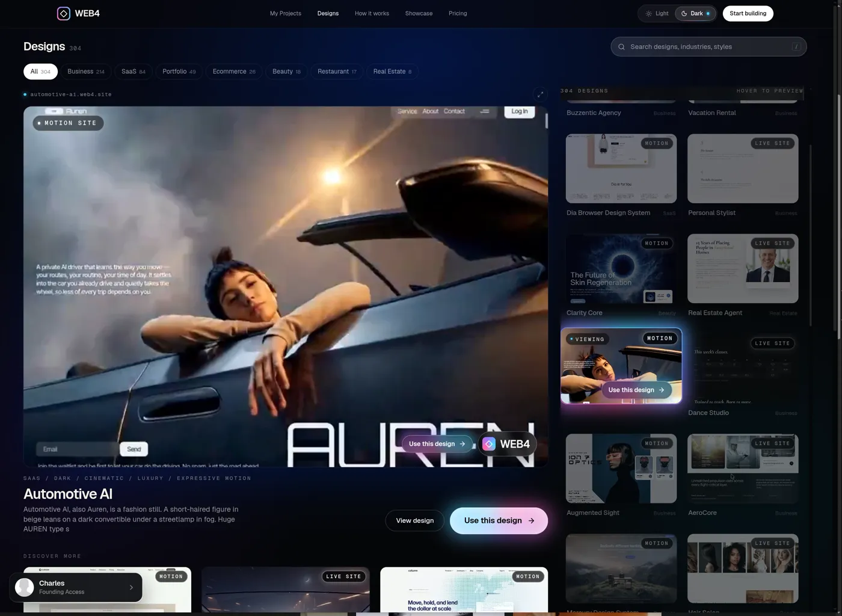842x616 pixels.
Task: Click the large gradient Use this design button
Action: click(499, 521)
